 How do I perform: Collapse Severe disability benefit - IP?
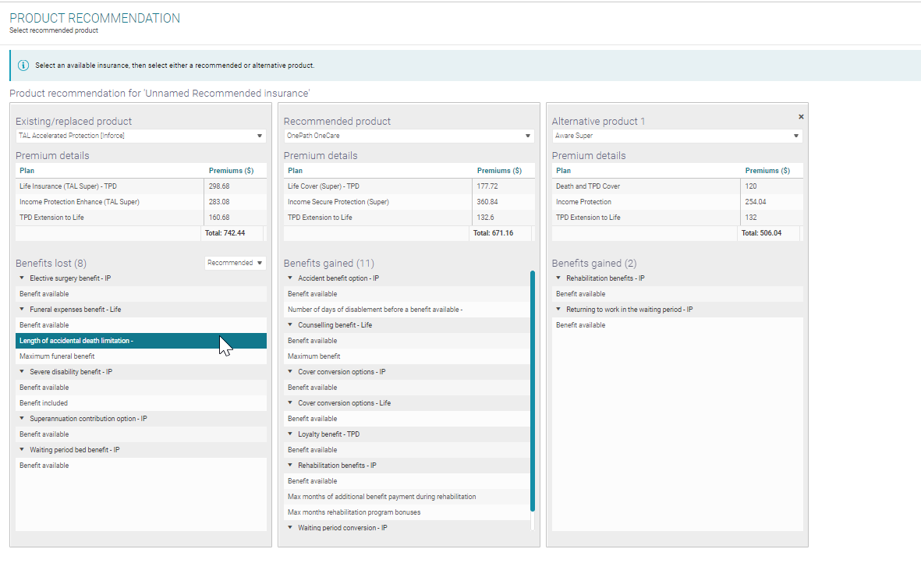(22, 371)
